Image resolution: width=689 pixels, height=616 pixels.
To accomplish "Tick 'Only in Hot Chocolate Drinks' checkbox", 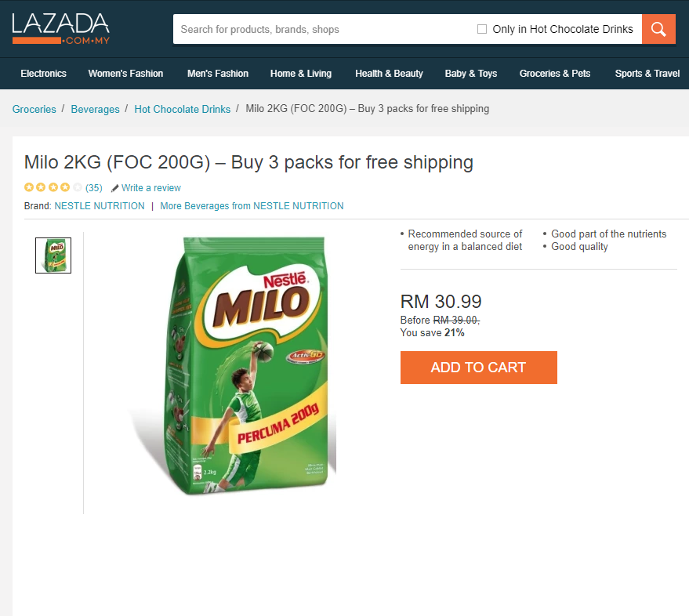I will pos(482,30).
